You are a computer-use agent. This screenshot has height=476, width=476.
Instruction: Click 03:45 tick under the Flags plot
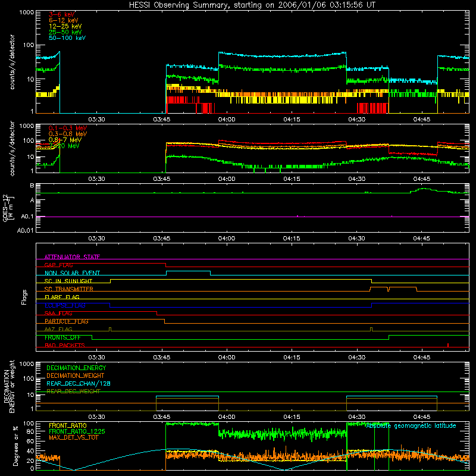(161, 358)
